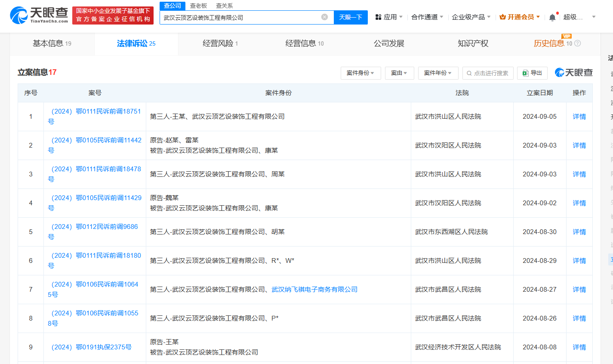Open the 案件身份 dropdown filter

(360, 73)
